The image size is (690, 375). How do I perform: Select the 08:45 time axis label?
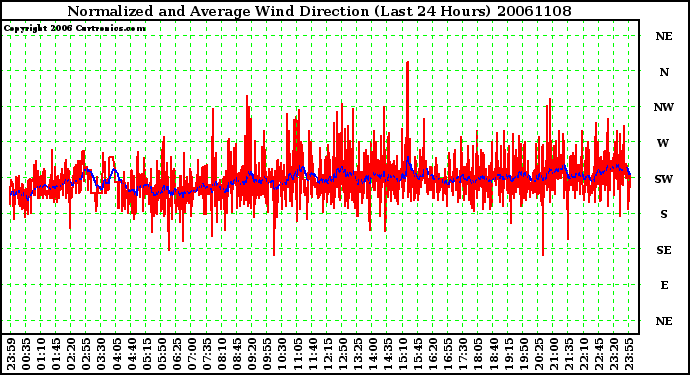coord(236,354)
